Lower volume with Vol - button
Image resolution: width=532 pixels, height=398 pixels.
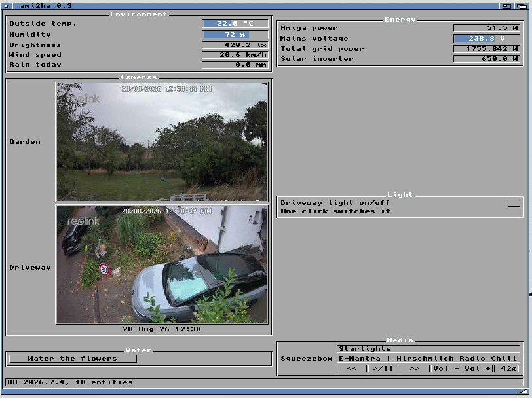pyautogui.click(x=446, y=368)
